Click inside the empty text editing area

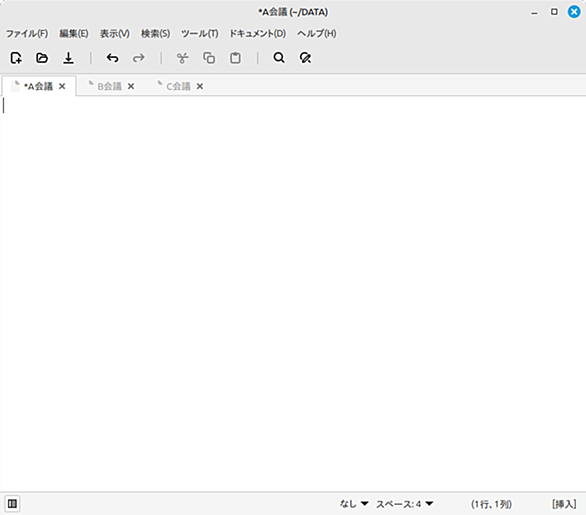(293, 293)
